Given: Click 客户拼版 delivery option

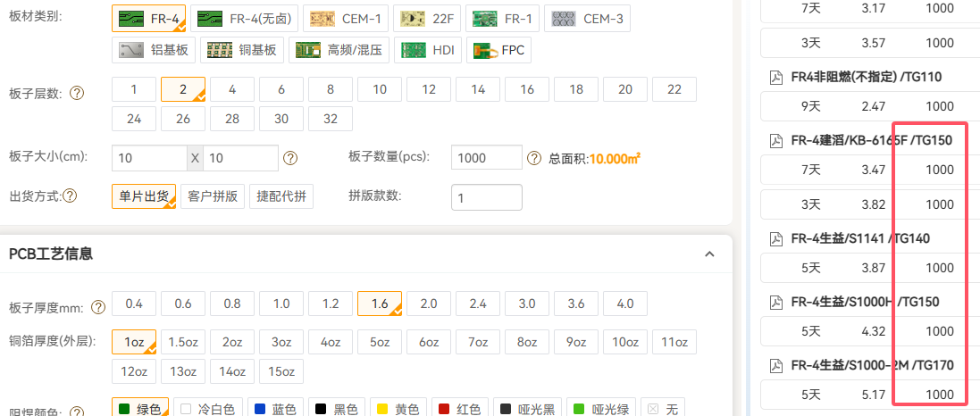Looking at the screenshot, I should pyautogui.click(x=214, y=196).
